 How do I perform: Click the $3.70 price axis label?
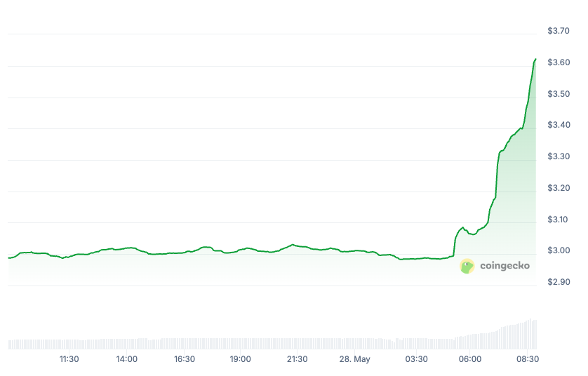[x=559, y=31]
